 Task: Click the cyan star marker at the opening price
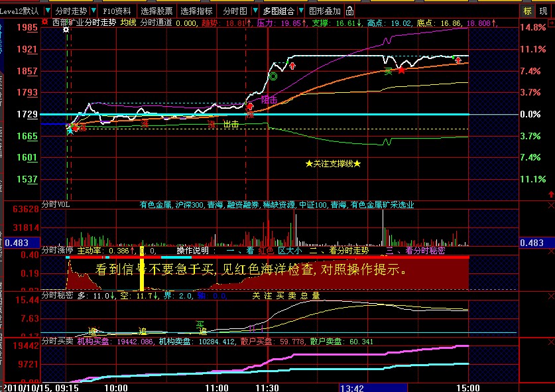click(x=70, y=131)
